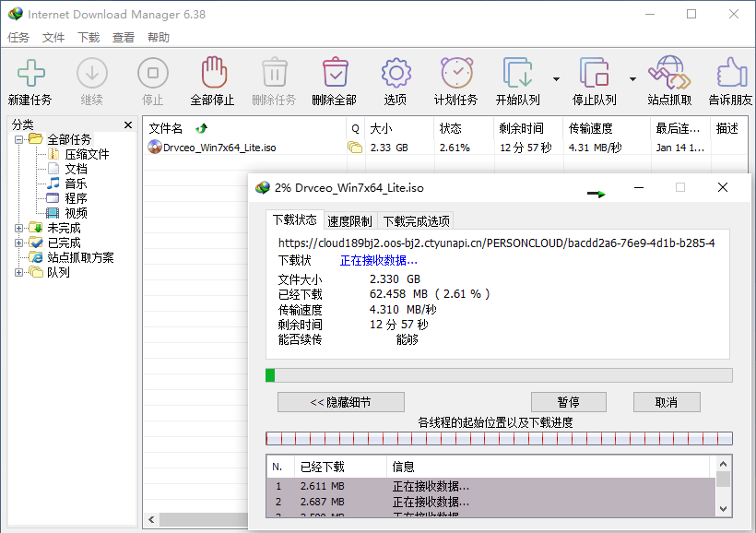
Task: Click the 开始队列 icon
Action: pyautogui.click(x=517, y=73)
